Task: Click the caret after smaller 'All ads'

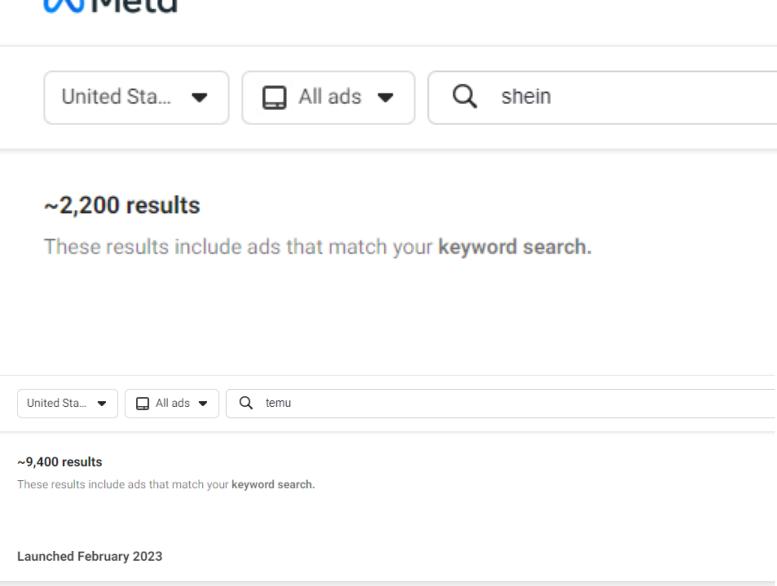Action: [x=206, y=404]
